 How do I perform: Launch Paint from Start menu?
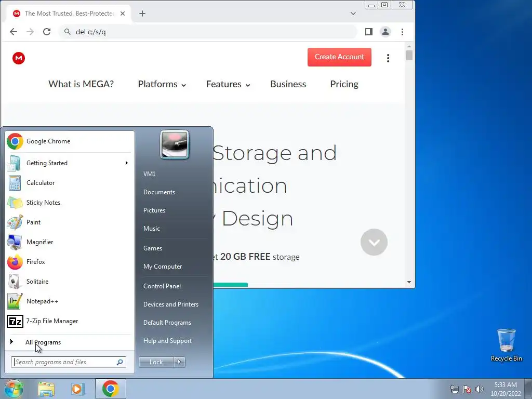click(x=69, y=222)
